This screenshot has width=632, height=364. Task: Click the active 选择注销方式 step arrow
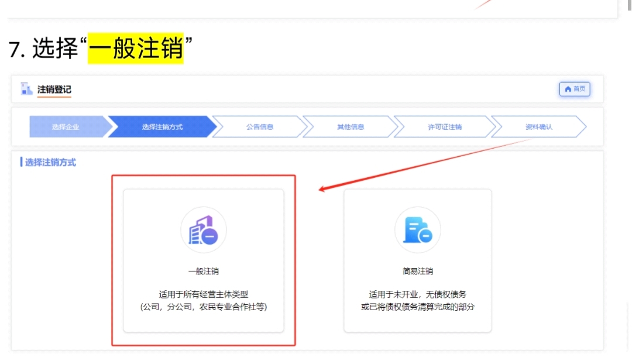(x=162, y=126)
